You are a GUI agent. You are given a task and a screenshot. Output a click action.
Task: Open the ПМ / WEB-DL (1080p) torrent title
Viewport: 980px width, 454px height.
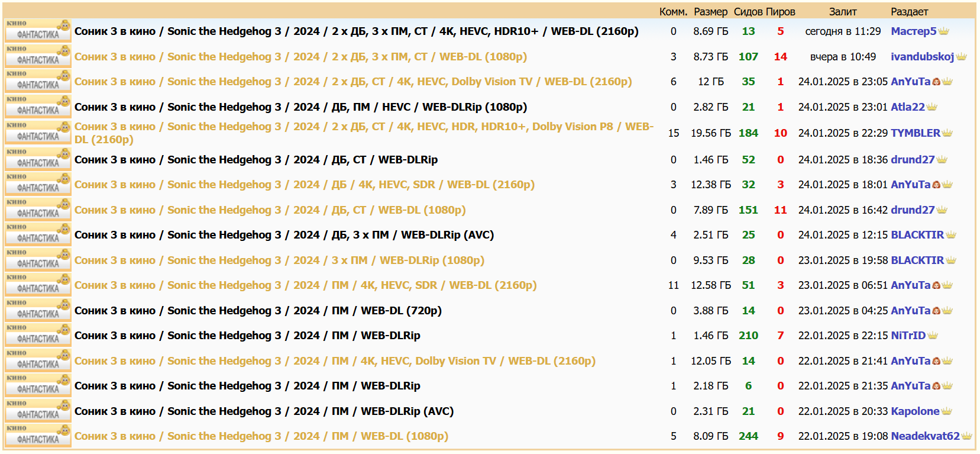click(x=261, y=436)
